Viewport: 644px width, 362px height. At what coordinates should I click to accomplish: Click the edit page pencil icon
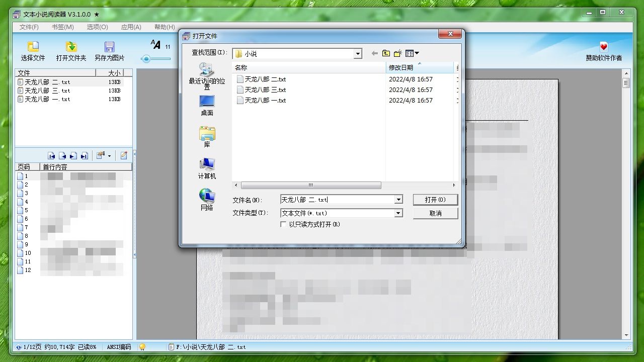coord(124,155)
